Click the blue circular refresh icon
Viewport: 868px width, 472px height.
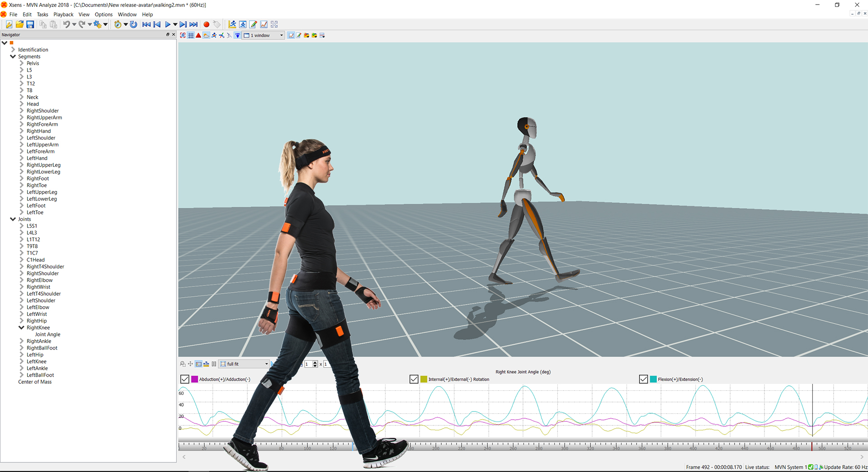point(133,24)
